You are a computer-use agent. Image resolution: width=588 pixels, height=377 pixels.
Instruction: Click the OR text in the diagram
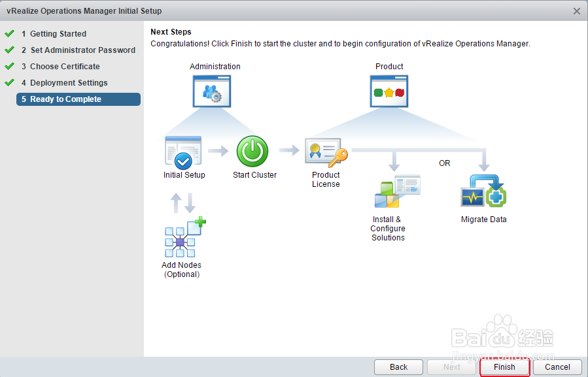pos(444,163)
